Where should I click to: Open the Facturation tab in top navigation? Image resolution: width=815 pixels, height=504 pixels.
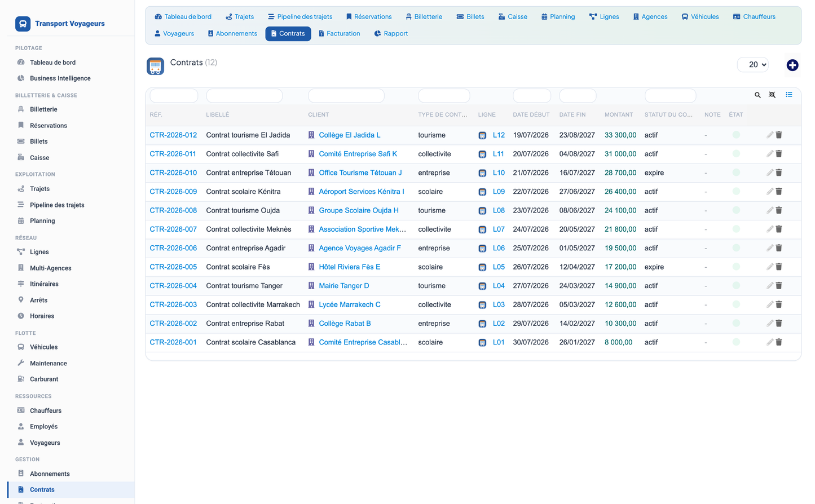click(339, 34)
